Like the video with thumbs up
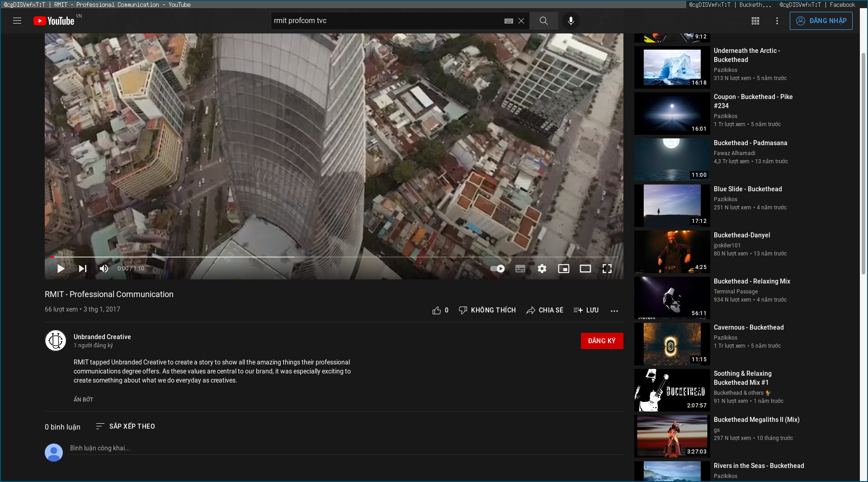The width and height of the screenshot is (868, 482). coord(440,310)
